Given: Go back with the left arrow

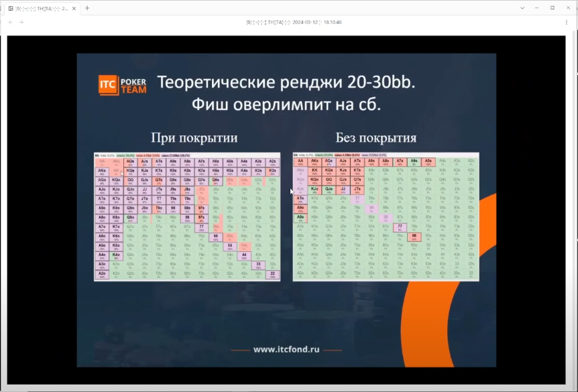Looking at the screenshot, I should [x=11, y=23].
